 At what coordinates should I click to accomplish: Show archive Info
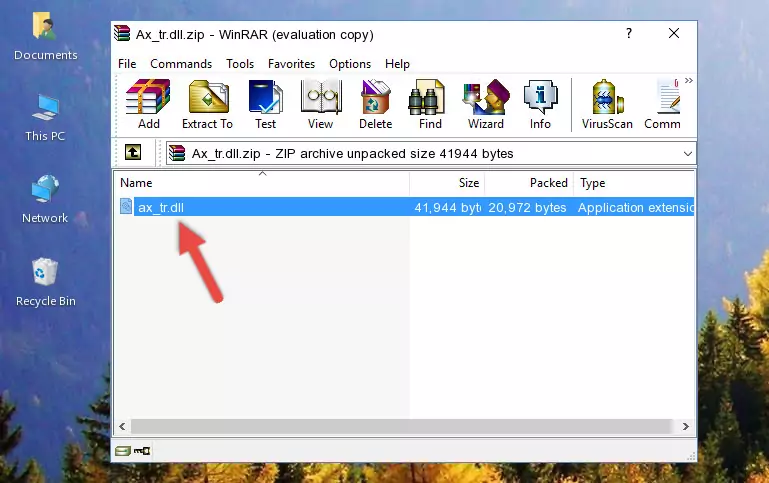(x=540, y=104)
